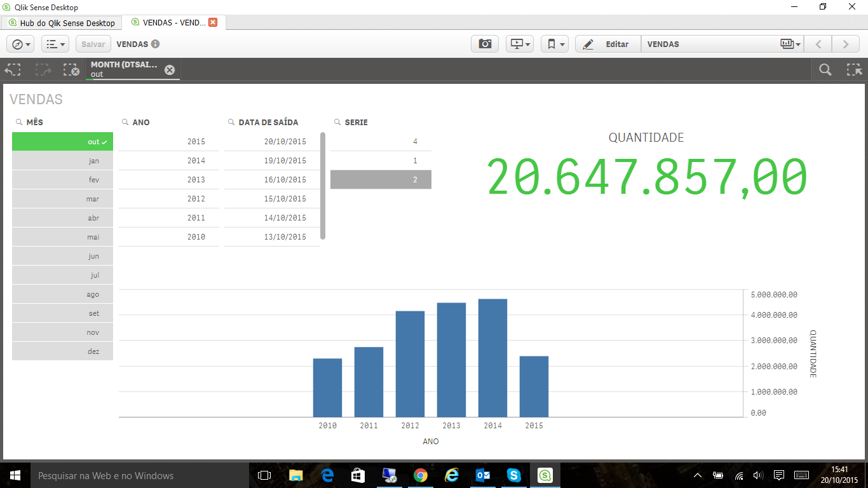Select year 2014 in ANO list
Image resolution: width=868 pixels, height=488 pixels.
[x=168, y=161]
